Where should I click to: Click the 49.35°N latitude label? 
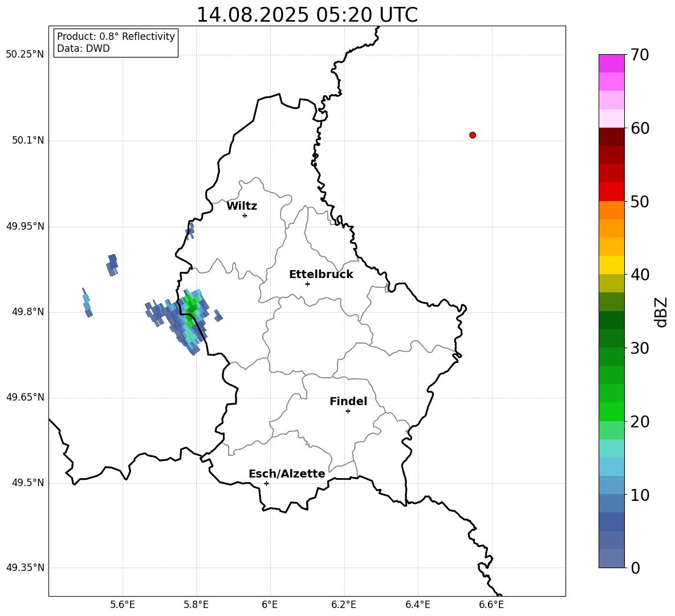pyautogui.click(x=25, y=568)
